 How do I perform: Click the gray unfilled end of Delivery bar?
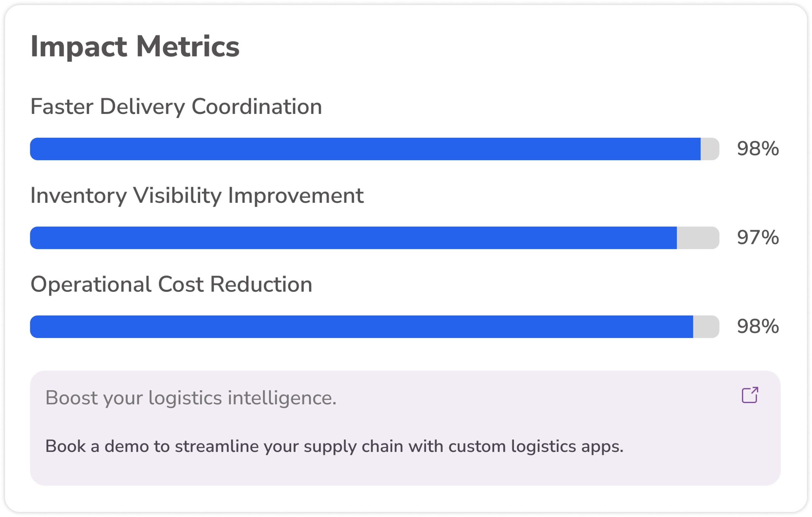[x=710, y=149]
